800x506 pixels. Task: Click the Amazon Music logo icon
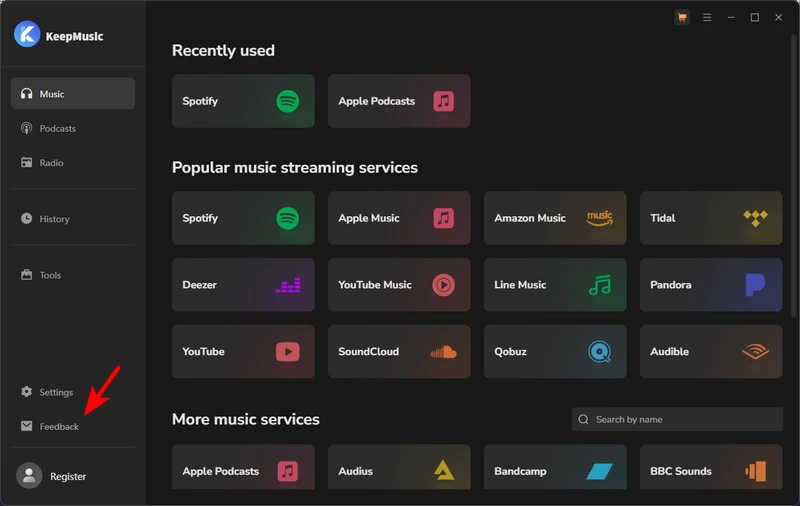click(600, 218)
